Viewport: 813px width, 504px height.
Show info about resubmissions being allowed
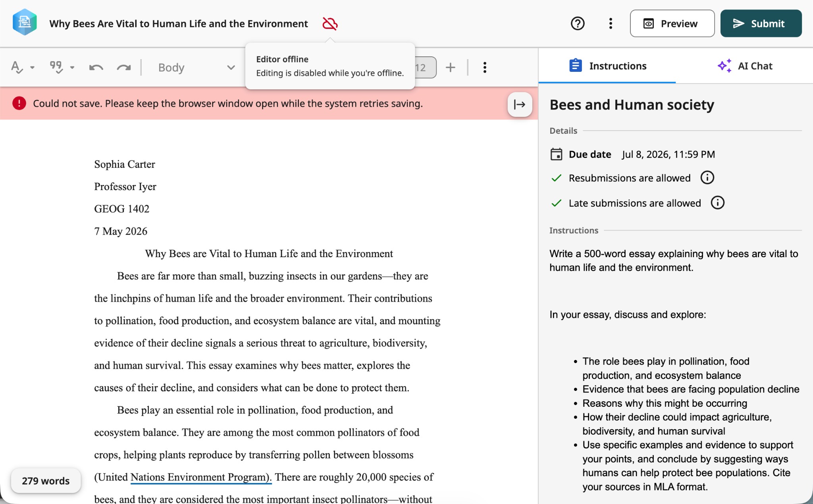click(707, 178)
